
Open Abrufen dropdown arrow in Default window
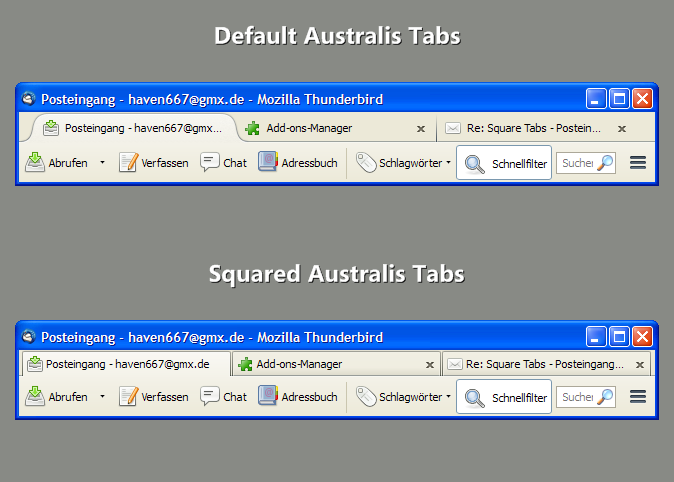[x=102, y=163]
